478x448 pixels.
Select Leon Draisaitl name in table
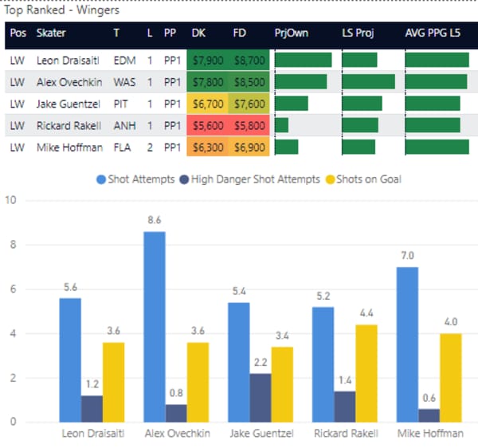68,61
